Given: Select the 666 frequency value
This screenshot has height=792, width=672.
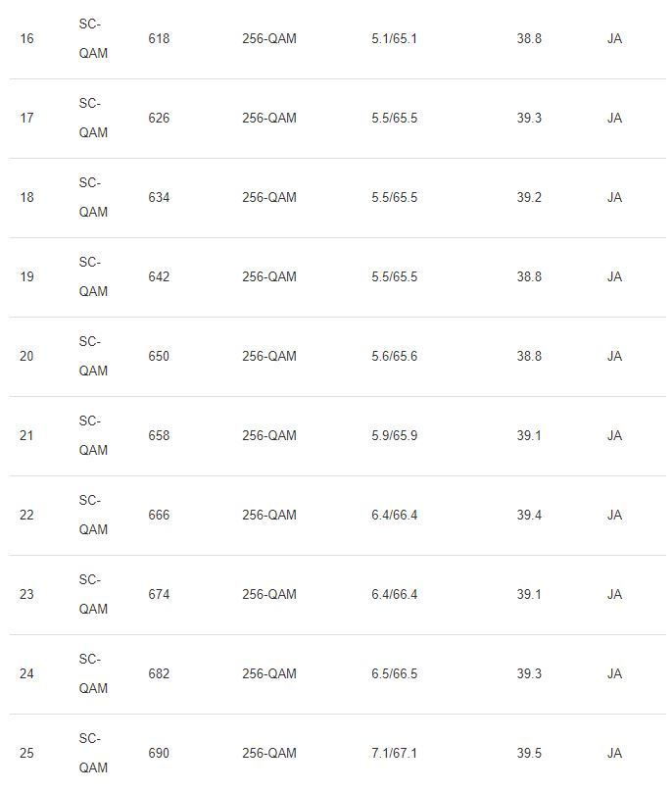Looking at the screenshot, I should (159, 516).
